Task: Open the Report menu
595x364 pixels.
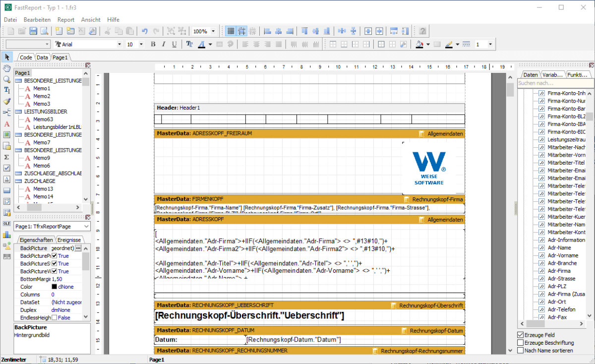Action: click(65, 20)
